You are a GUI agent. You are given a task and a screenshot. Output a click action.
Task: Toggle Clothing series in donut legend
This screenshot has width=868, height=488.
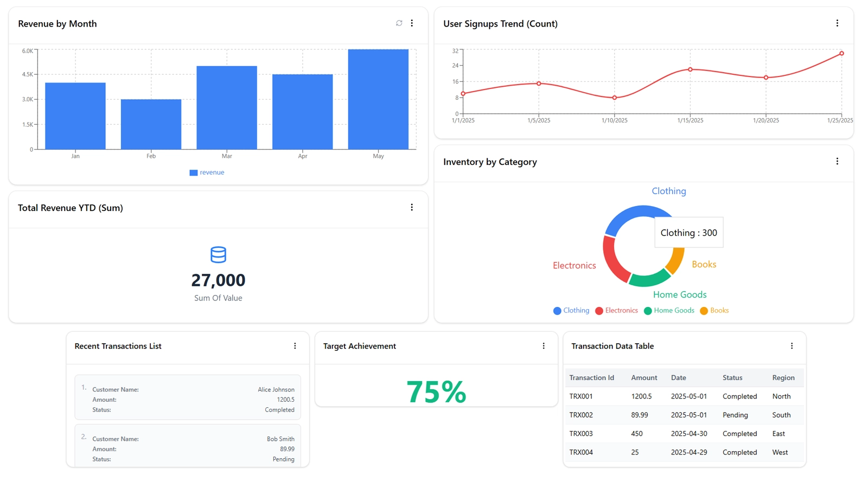571,311
